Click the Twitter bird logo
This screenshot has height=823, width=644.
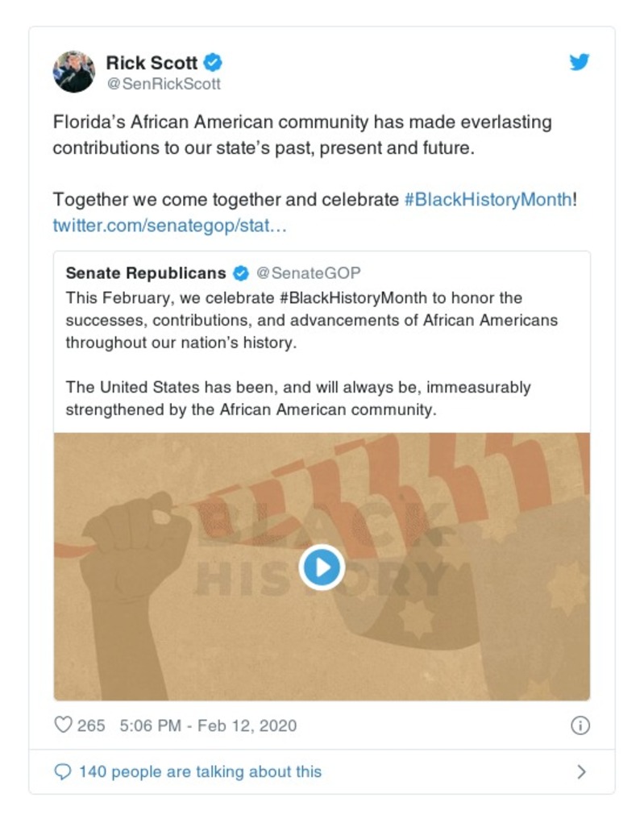tap(580, 63)
